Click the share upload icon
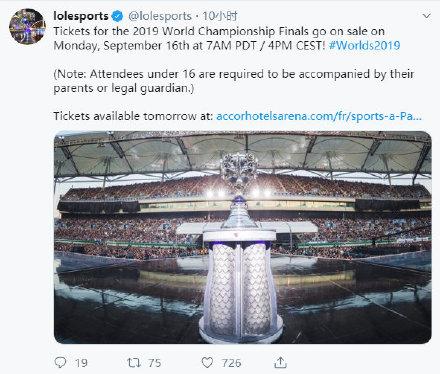This screenshot has height=374, width=440. click(x=280, y=362)
